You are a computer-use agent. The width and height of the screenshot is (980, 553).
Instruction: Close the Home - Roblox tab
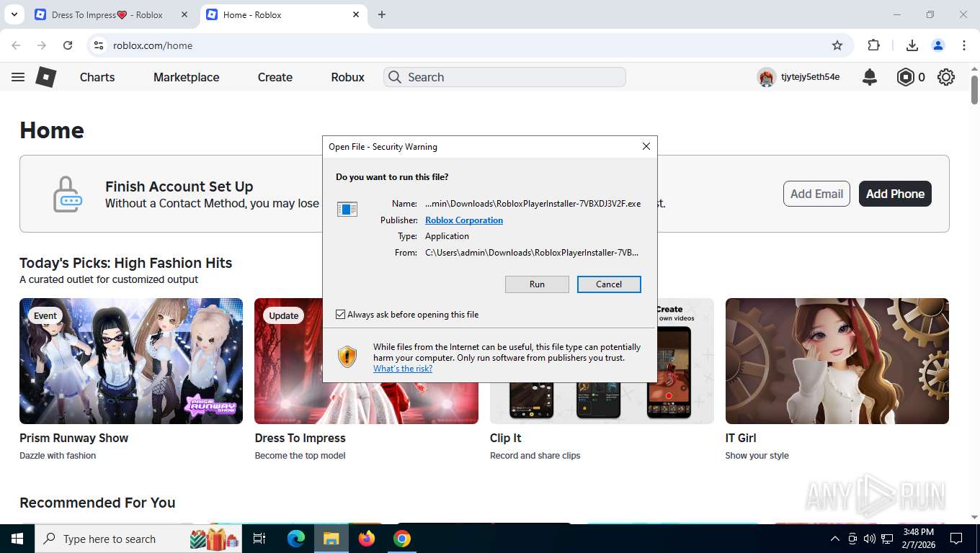tap(356, 14)
